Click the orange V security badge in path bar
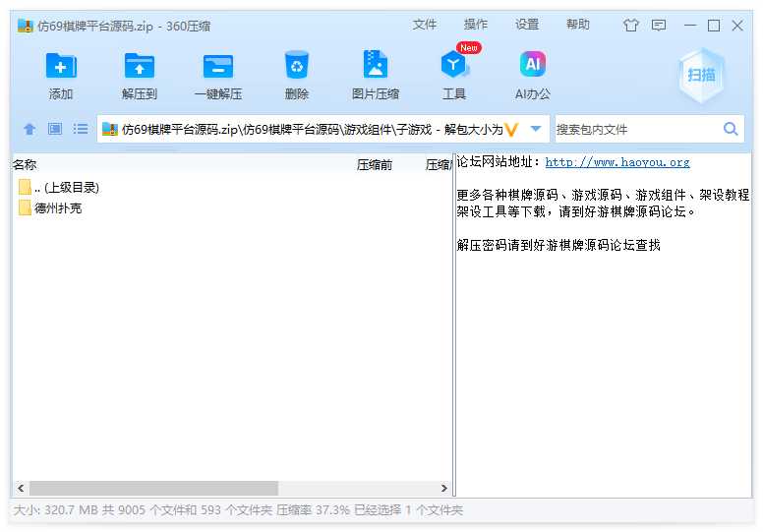 511,130
